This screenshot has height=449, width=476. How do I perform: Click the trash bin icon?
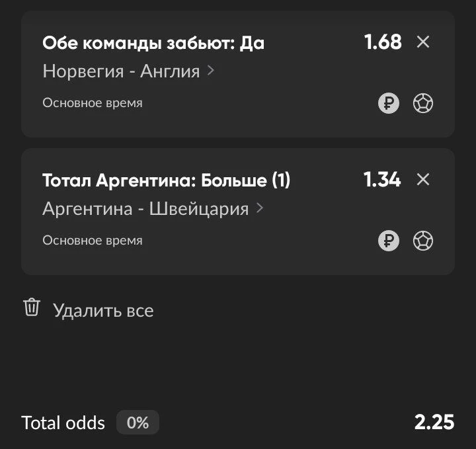pyautogui.click(x=32, y=307)
